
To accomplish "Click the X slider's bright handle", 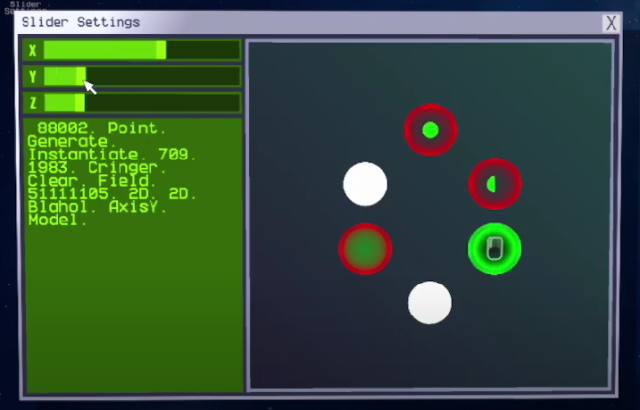I will [x=161, y=50].
